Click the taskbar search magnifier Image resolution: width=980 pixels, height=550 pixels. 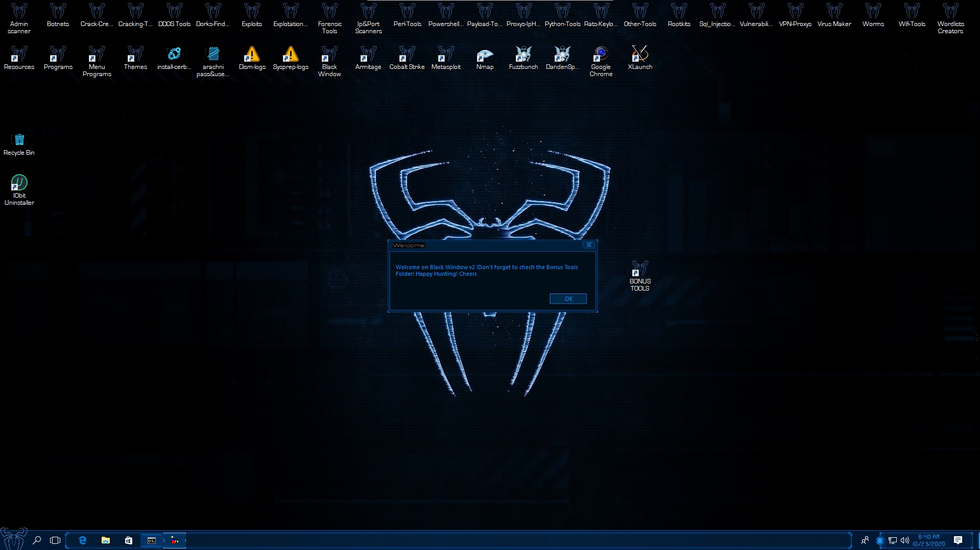37,540
